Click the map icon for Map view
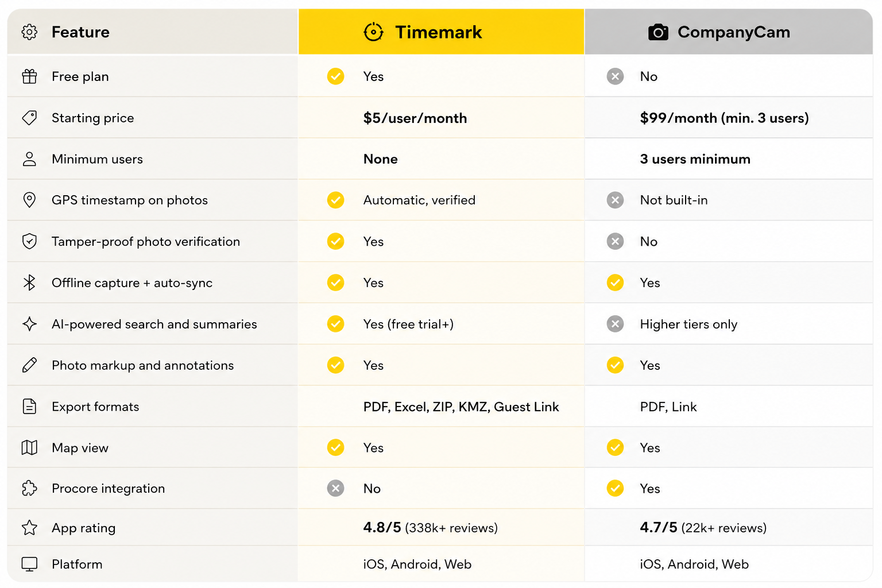Viewport: 882px width, 588px height. [x=29, y=447]
